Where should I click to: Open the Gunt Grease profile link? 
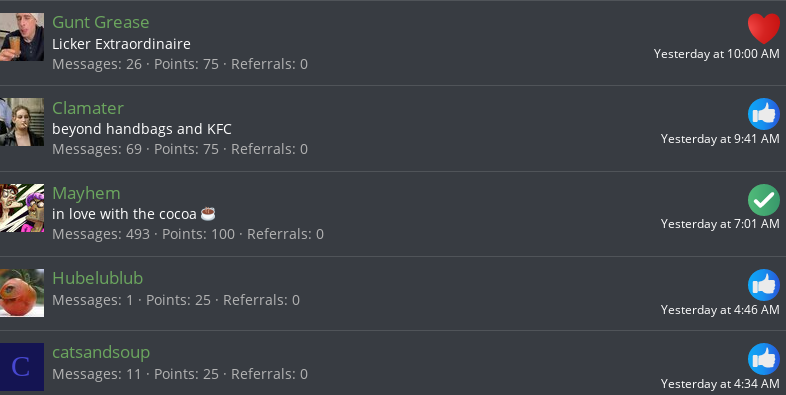(x=101, y=22)
